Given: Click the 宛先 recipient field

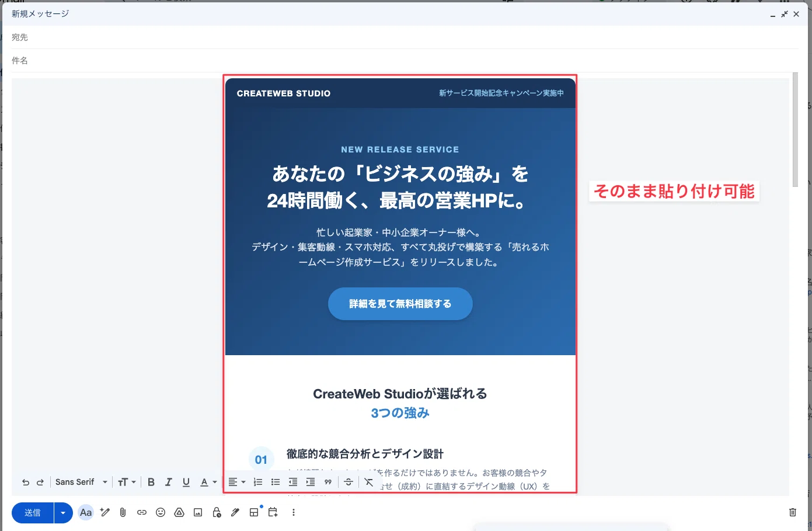Looking at the screenshot, I should 405,37.
